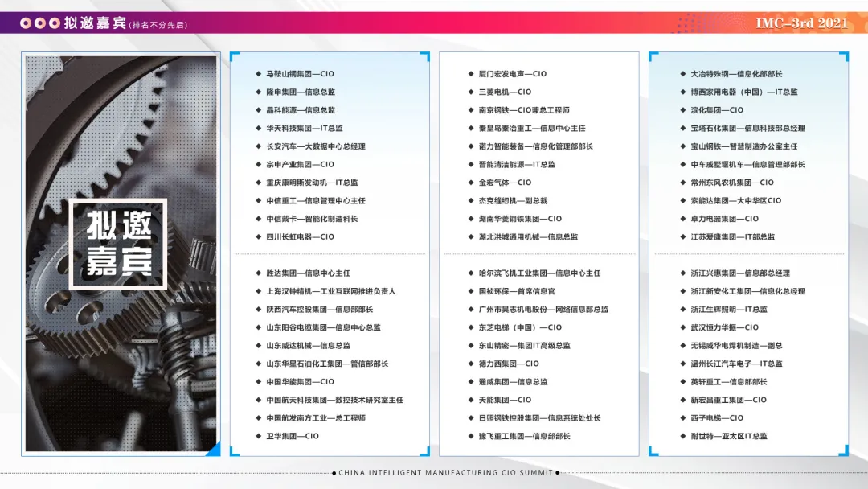Click '中国航天科技集团—数控技术研究室主任' entry

[x=335, y=400]
